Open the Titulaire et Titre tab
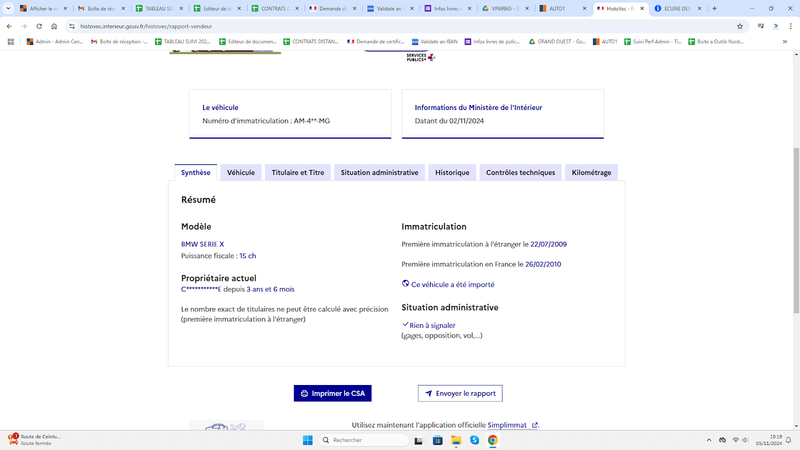This screenshot has height=450, width=800. 297,172
